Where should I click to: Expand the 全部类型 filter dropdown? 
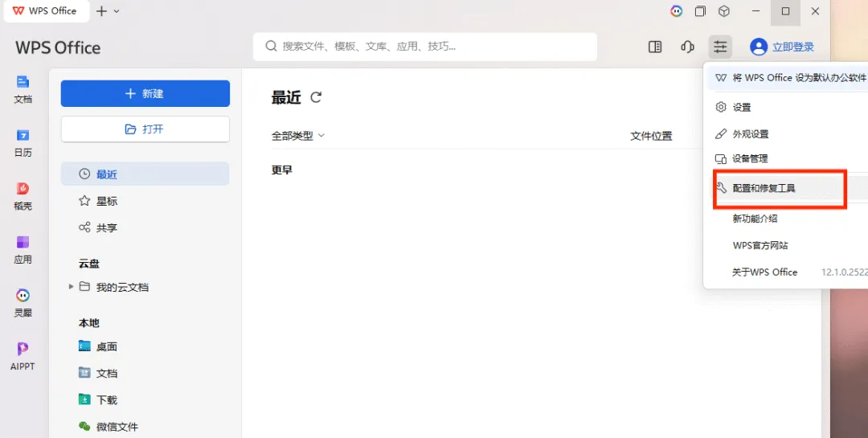pos(298,136)
